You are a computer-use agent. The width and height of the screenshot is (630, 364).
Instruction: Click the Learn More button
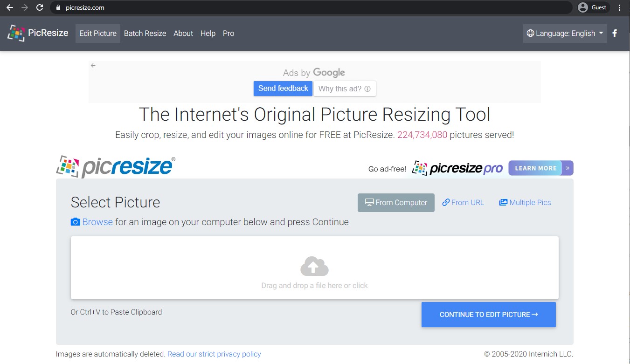click(541, 168)
